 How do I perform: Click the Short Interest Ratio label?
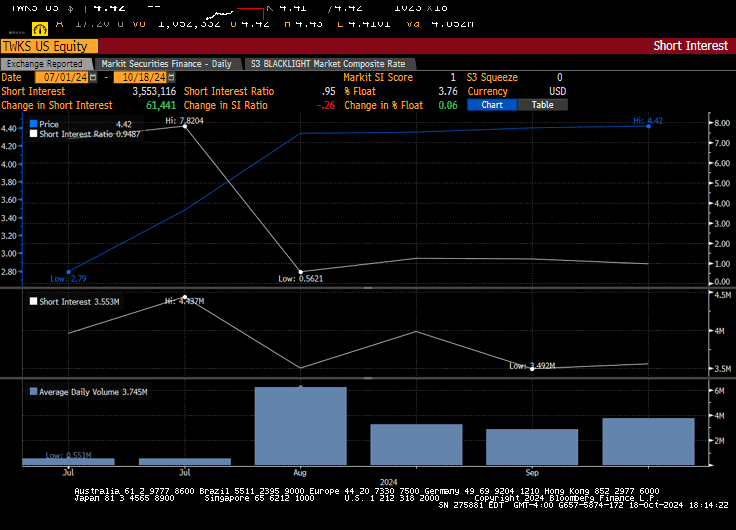pos(229,91)
